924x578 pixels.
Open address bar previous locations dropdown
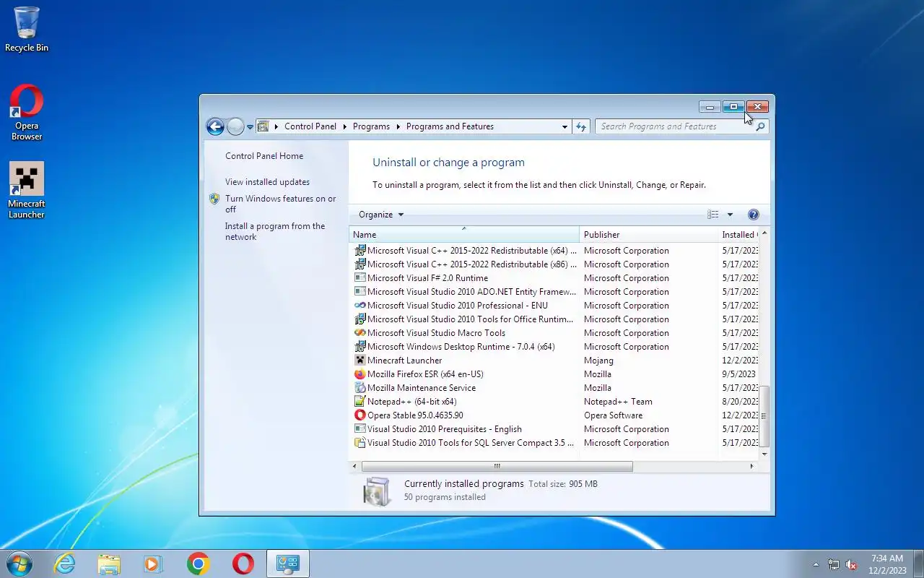pyautogui.click(x=565, y=126)
